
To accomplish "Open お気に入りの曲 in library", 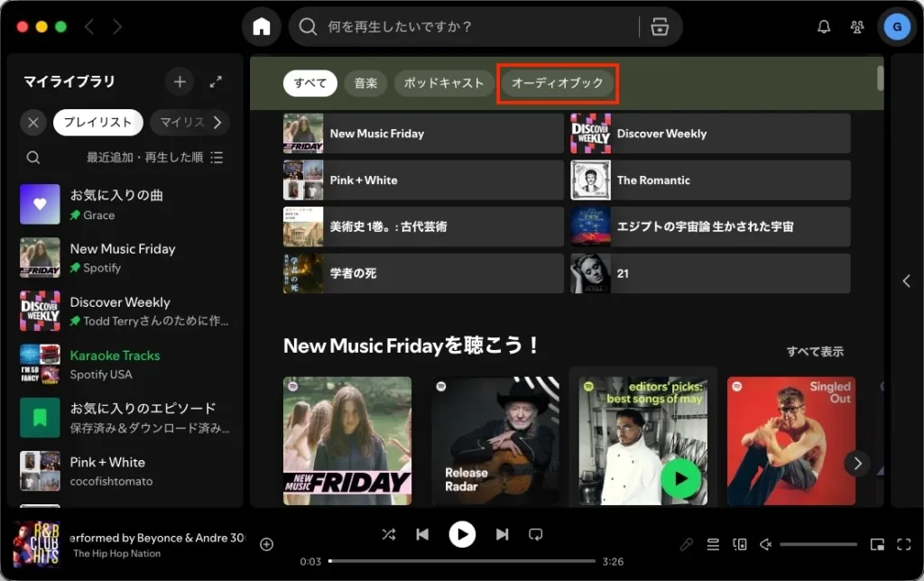I will click(125, 205).
